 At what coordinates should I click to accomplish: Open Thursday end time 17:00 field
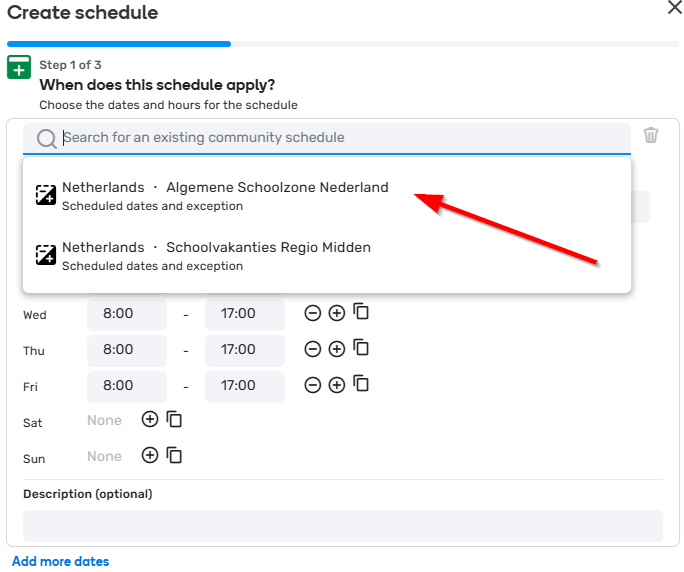point(244,350)
